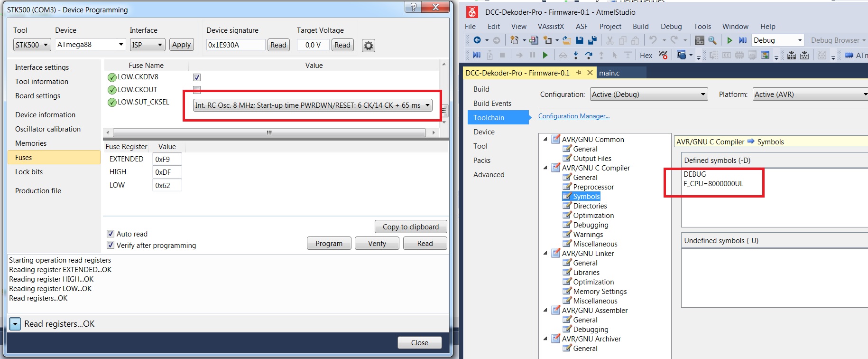Image resolution: width=868 pixels, height=359 pixels.
Task: Save the current file via floppy icon
Action: pos(579,40)
